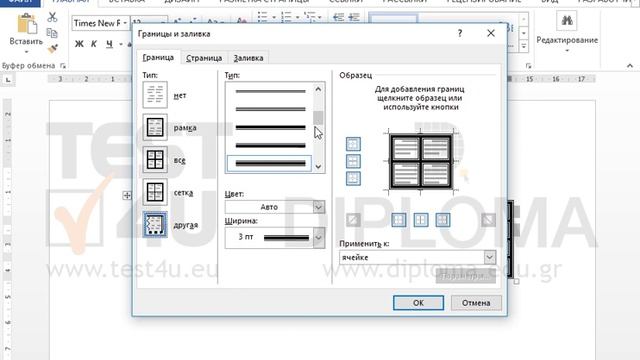
Task: Select the нет (none) border setting icon
Action: 155,95
